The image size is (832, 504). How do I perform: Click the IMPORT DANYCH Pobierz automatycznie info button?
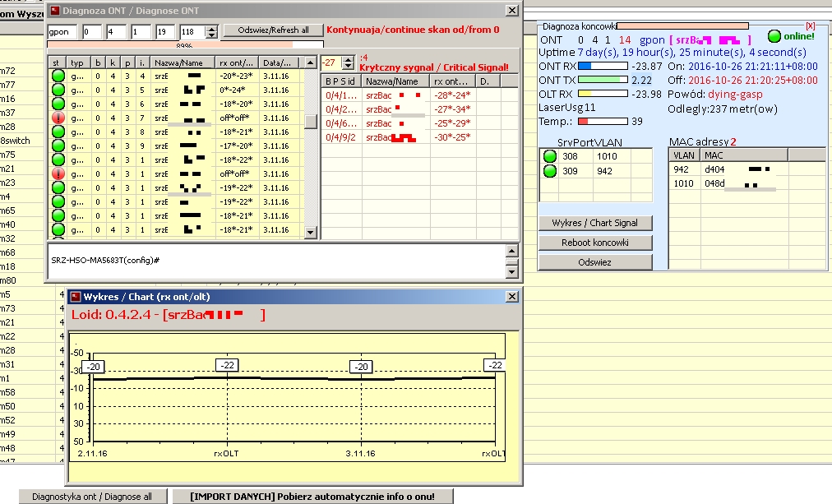[312, 497]
